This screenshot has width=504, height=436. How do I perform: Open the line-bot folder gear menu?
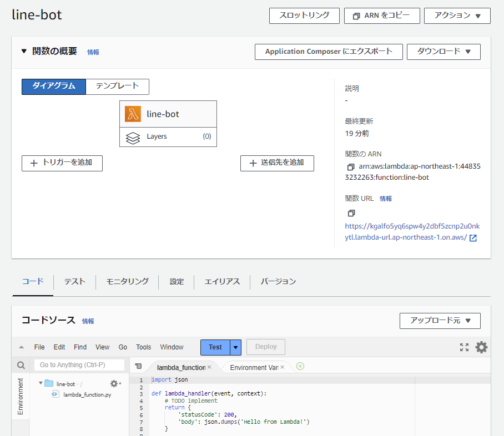tap(115, 383)
